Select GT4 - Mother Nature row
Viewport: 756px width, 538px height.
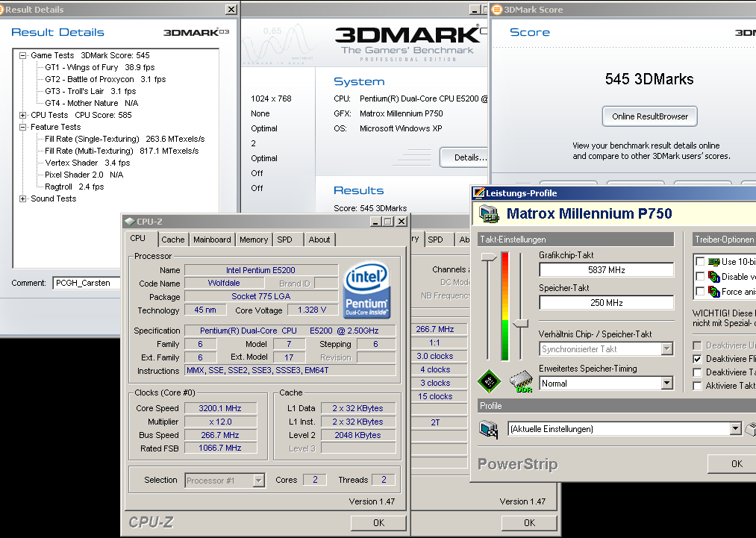click(x=91, y=103)
